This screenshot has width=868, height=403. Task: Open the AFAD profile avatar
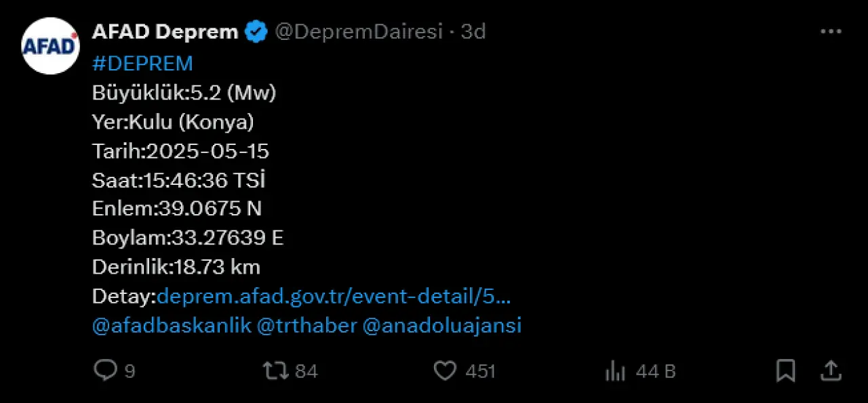click(51, 45)
